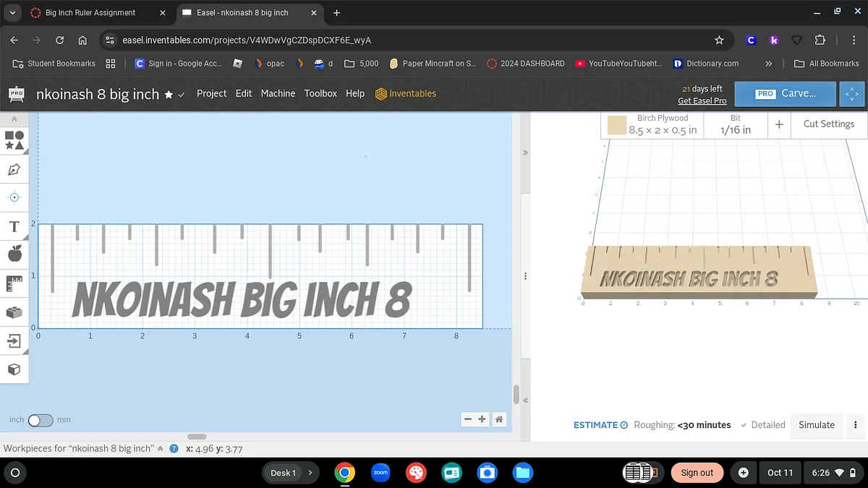Expand the Workpieces panel chevron
Screen dimensions: 868x488
point(160,448)
